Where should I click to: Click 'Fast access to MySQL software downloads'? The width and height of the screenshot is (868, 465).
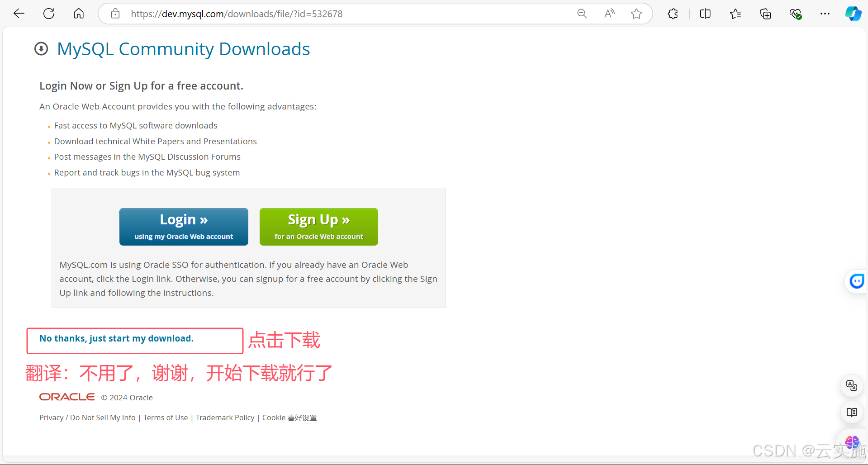tap(136, 126)
